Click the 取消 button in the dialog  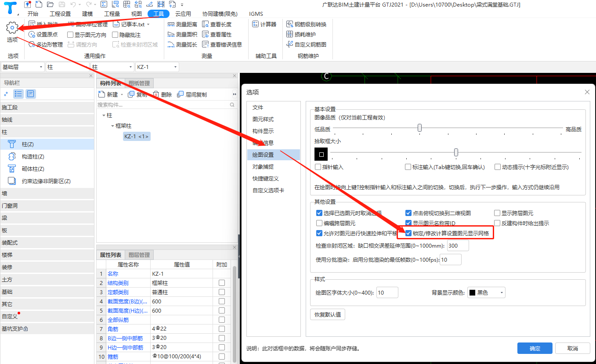click(x=573, y=348)
